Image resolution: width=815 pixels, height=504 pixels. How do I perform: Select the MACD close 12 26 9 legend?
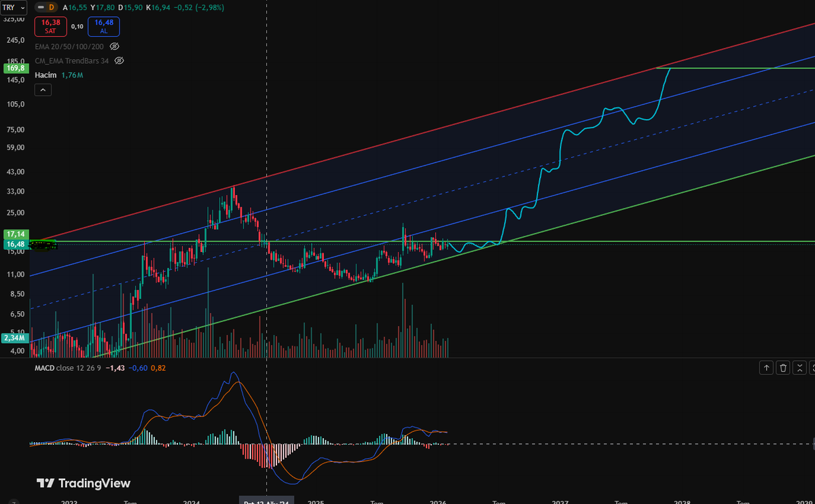[x=69, y=367]
